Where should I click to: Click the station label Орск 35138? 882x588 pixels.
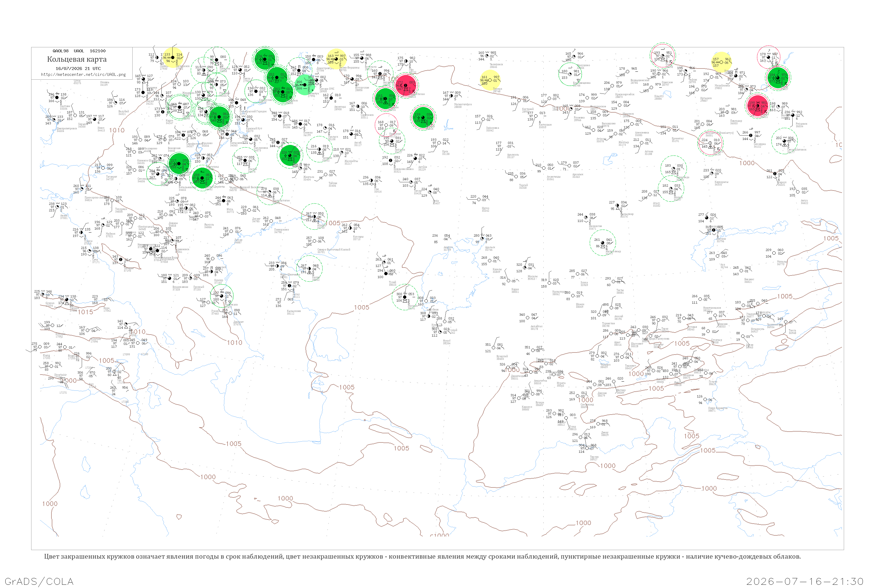point(445,153)
